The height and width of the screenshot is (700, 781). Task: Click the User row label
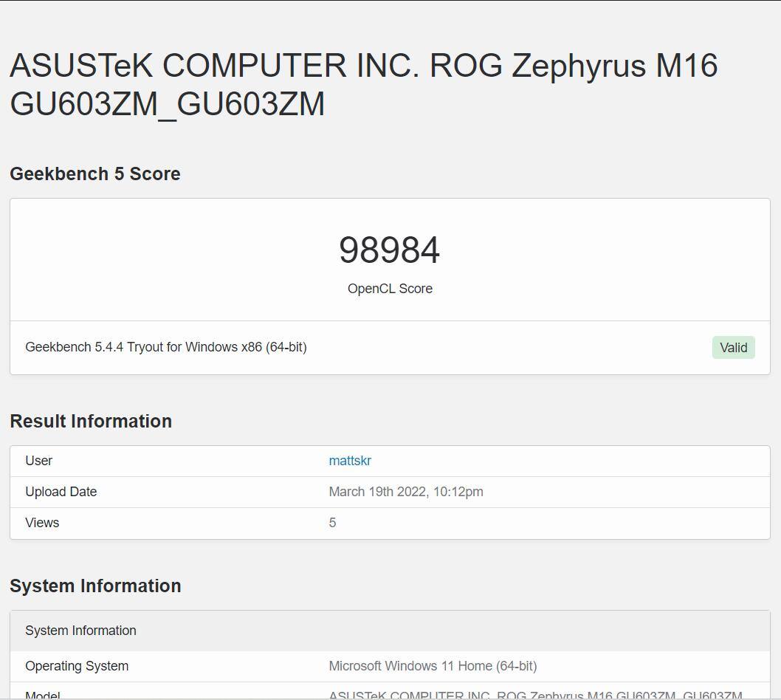tap(39, 461)
